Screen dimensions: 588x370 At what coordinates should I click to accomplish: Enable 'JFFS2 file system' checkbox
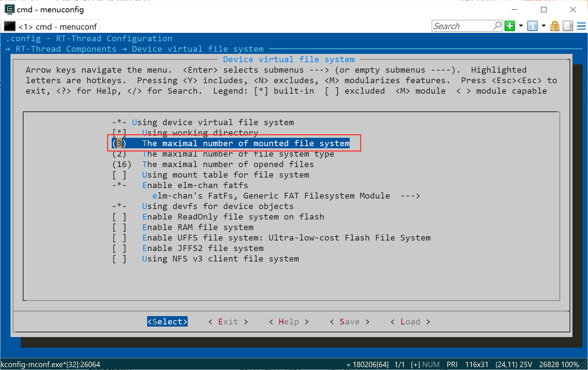188,248
